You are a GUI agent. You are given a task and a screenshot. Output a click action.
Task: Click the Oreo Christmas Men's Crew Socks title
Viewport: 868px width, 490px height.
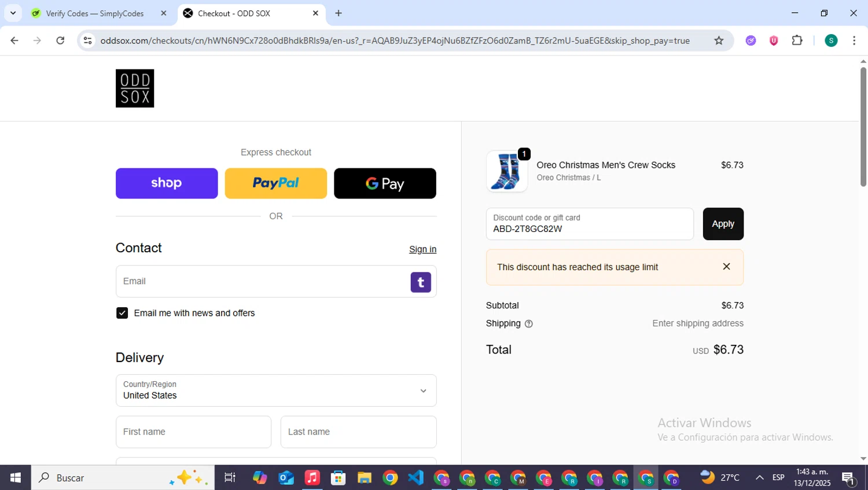tap(606, 165)
